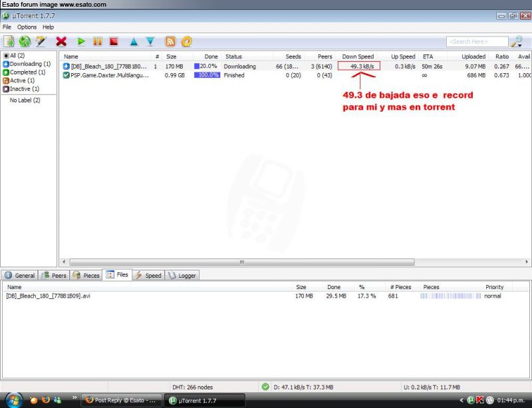Sort torrents by Done column header
The width and height of the screenshot is (532, 408).
tap(207, 56)
